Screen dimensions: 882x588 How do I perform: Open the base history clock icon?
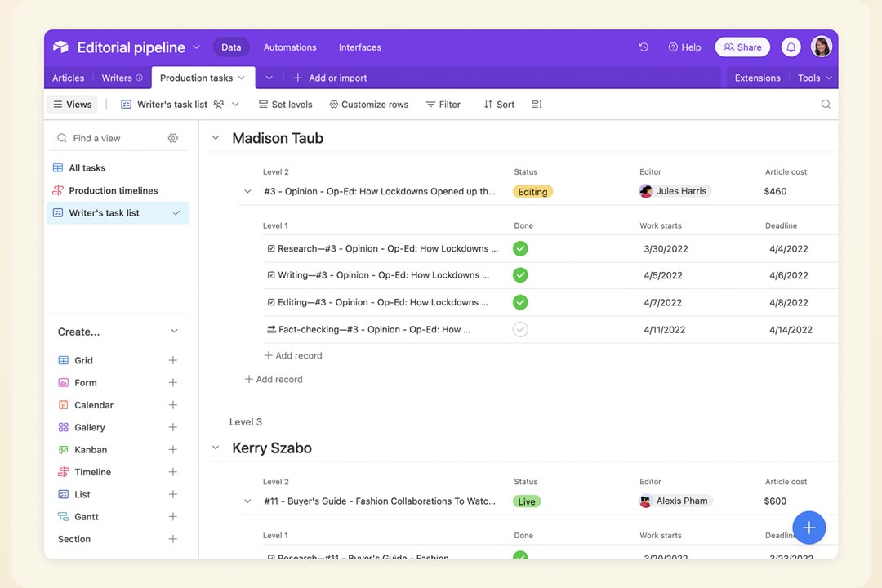tap(644, 47)
